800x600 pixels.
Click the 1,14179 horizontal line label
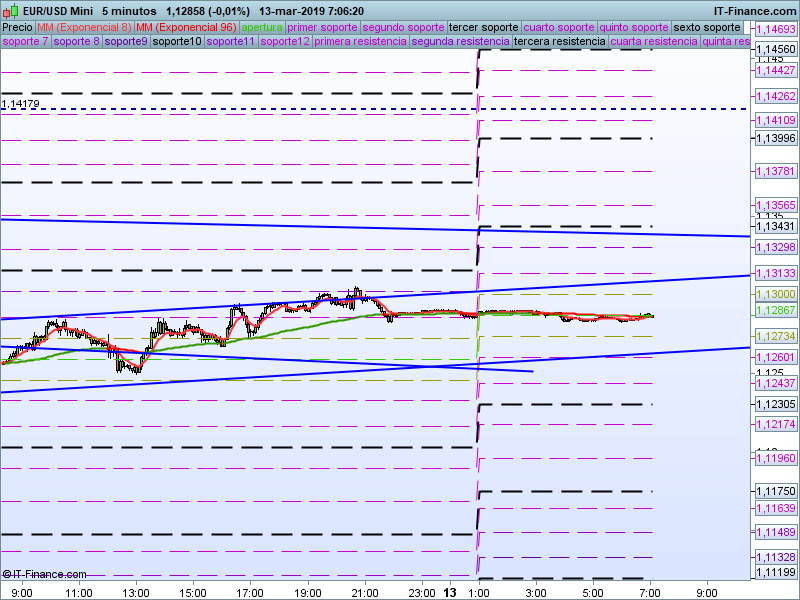point(22,104)
